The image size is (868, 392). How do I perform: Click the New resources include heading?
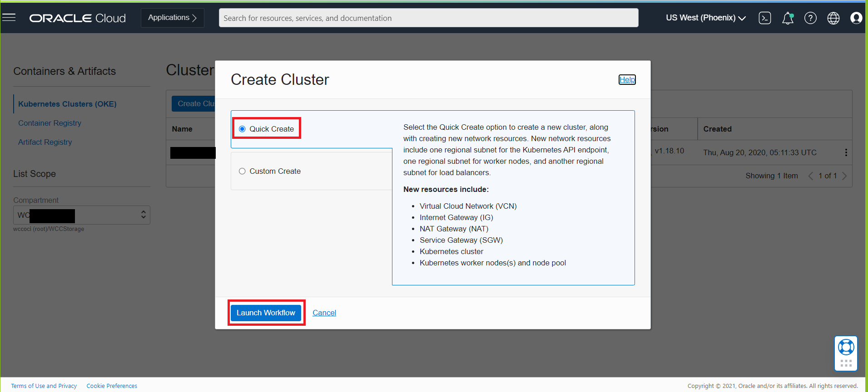446,189
